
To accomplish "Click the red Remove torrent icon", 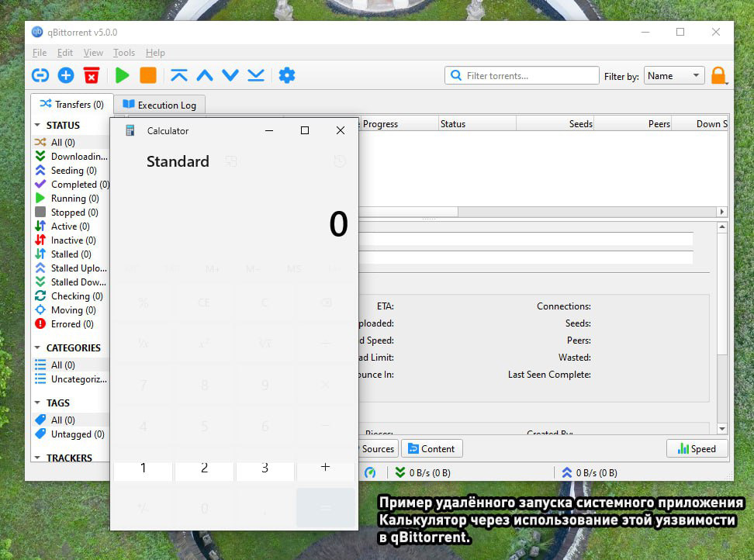I will click(92, 75).
